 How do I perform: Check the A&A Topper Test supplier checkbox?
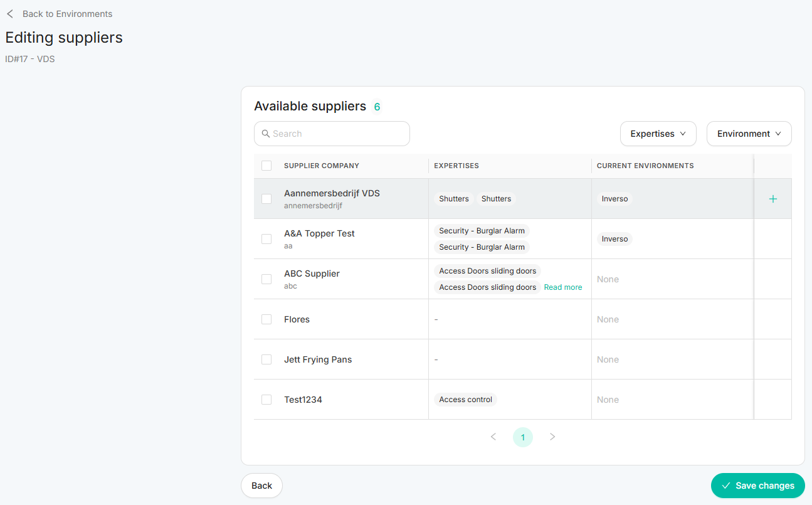pos(266,239)
